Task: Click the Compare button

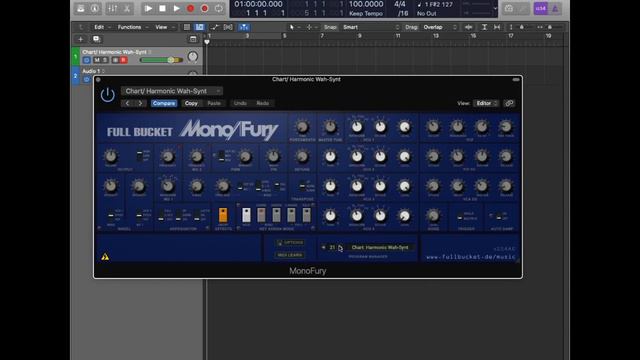Action: click(x=164, y=103)
